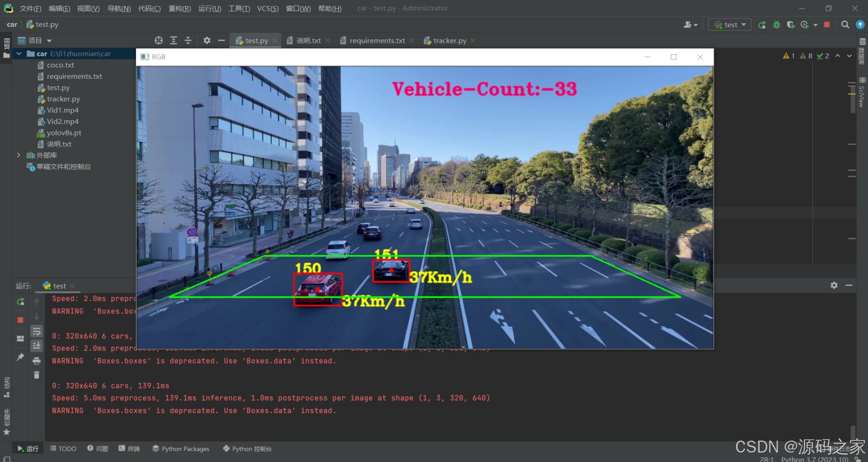Screen dimensions: 868x462
Task: Rerun test in the Run panel
Action: [x=20, y=302]
